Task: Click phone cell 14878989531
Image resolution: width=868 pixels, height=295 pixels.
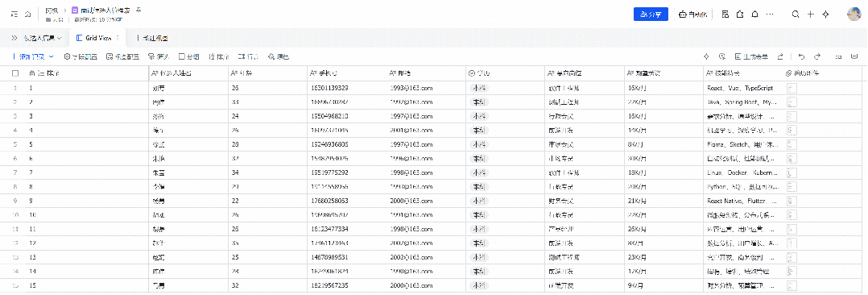Action: point(346,257)
